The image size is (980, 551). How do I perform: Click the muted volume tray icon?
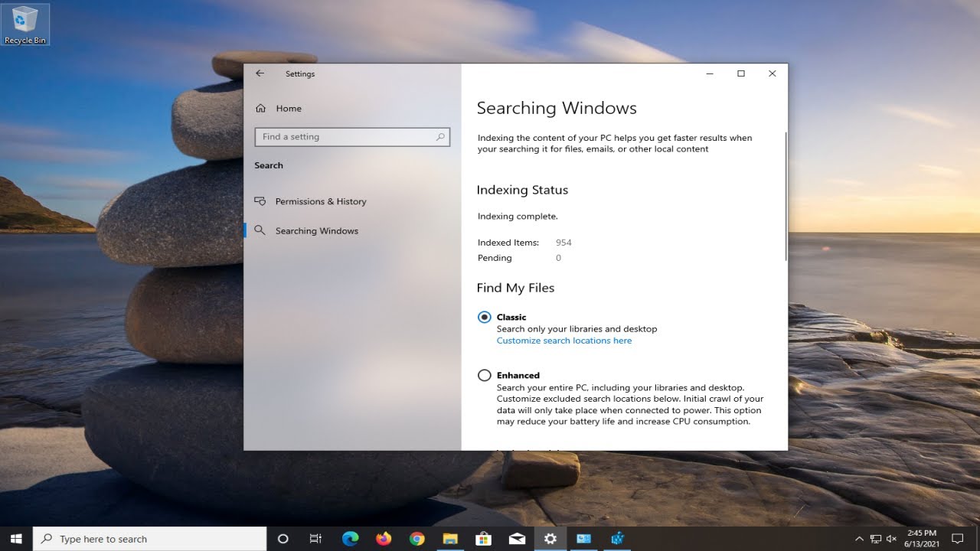pyautogui.click(x=891, y=539)
